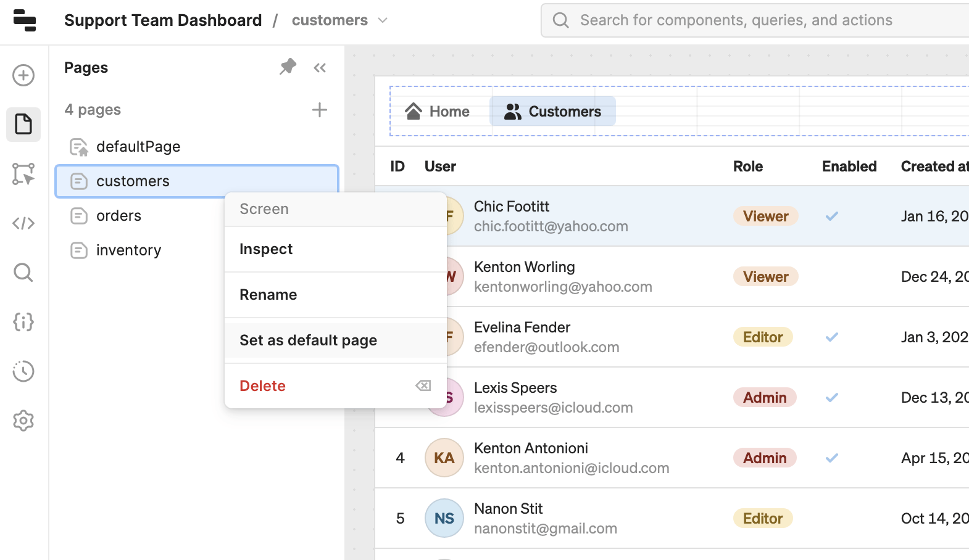Open the state curly-braces sidebar icon

(x=23, y=322)
